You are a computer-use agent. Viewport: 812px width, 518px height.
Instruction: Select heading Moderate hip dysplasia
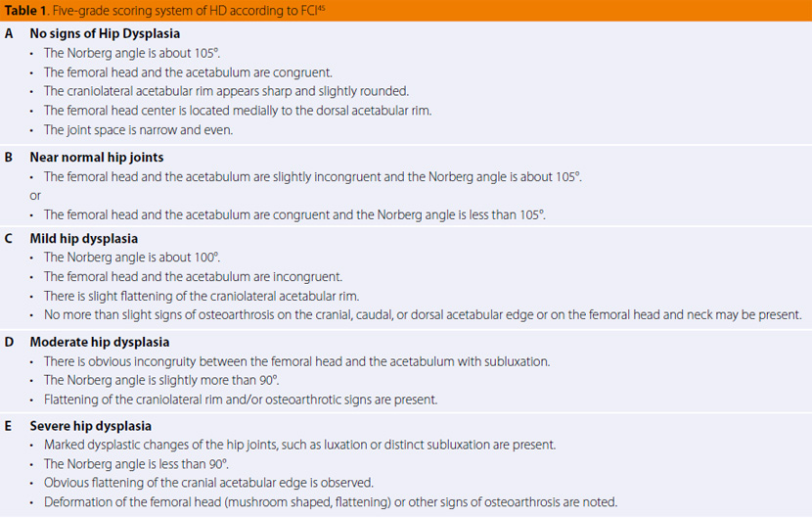tap(100, 342)
